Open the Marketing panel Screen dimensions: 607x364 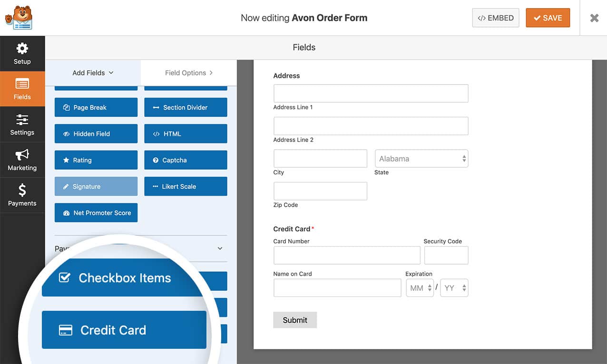[x=22, y=160]
